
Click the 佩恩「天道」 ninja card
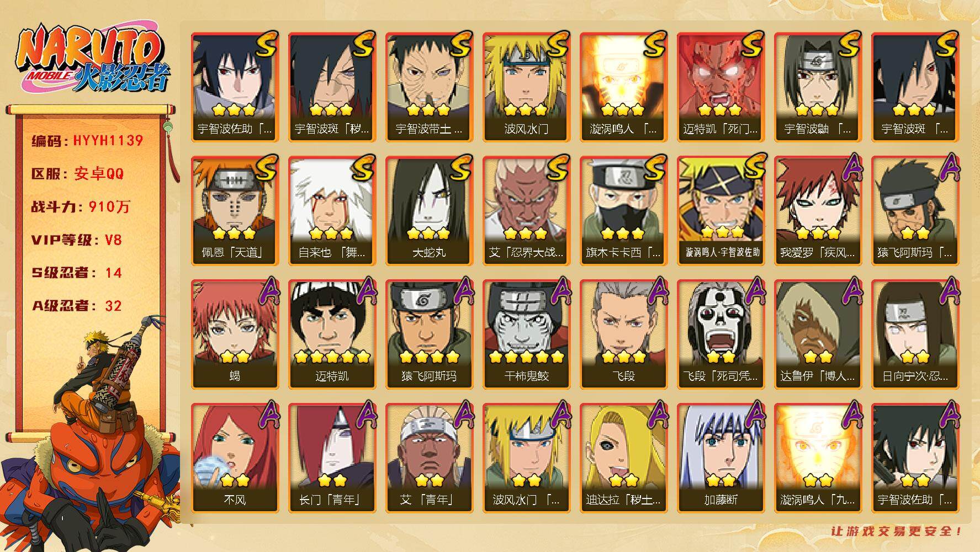tap(235, 210)
